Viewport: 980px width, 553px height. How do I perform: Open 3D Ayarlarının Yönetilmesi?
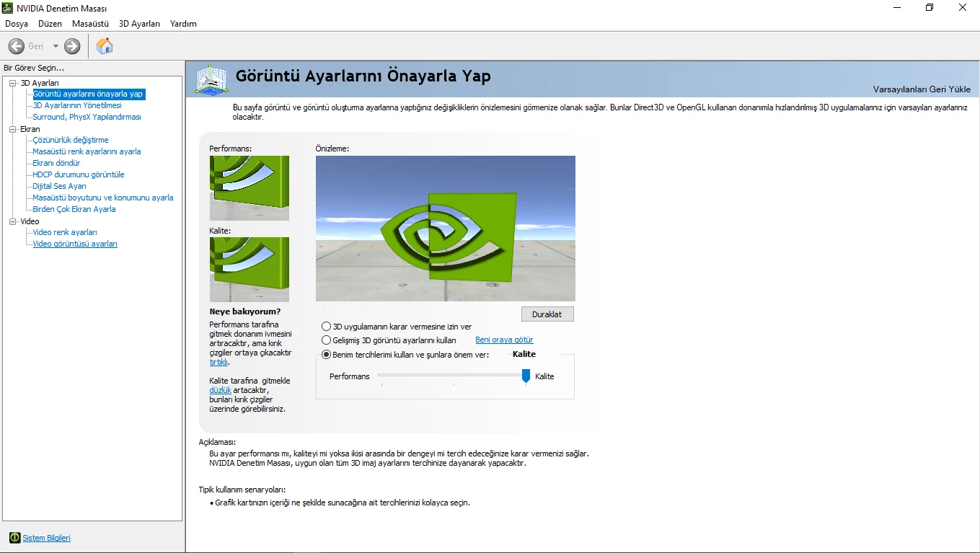tap(77, 105)
